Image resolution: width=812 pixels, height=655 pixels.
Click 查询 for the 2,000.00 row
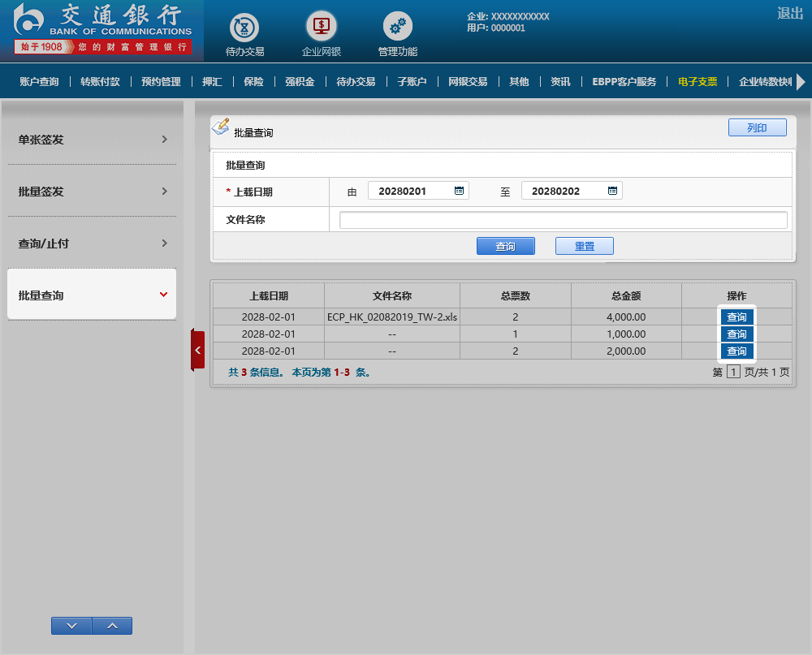(x=736, y=351)
